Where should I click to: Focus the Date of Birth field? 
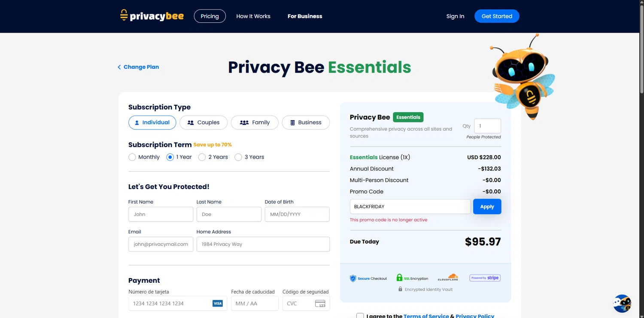point(297,214)
